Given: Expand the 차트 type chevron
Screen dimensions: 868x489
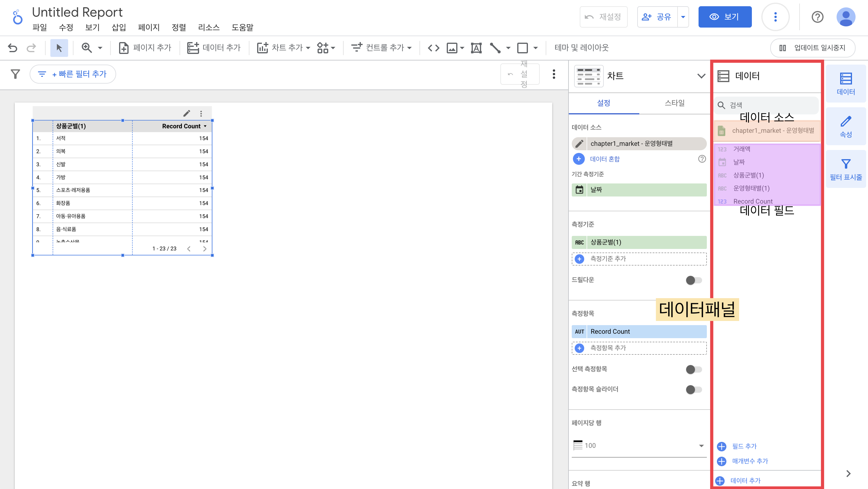Looking at the screenshot, I should [701, 76].
